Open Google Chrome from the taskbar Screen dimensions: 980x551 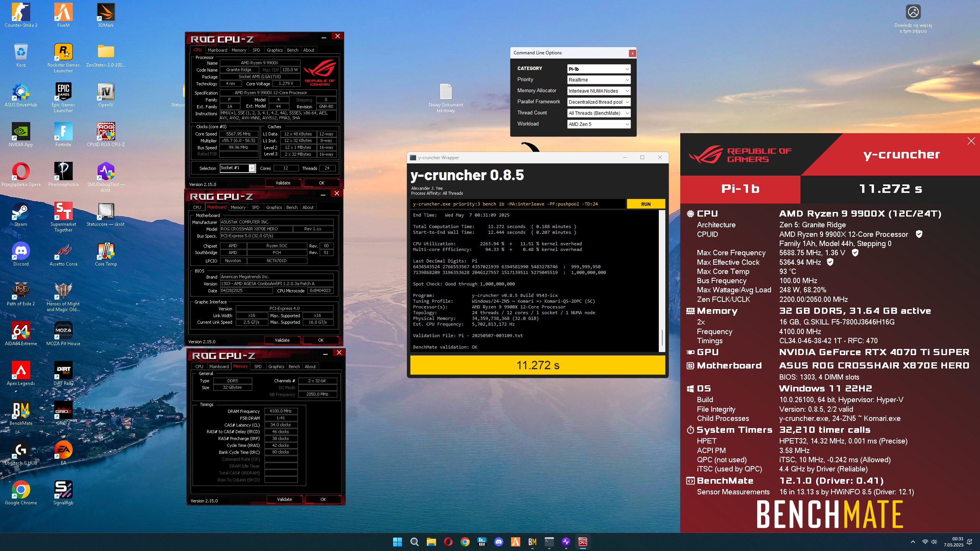(465, 542)
